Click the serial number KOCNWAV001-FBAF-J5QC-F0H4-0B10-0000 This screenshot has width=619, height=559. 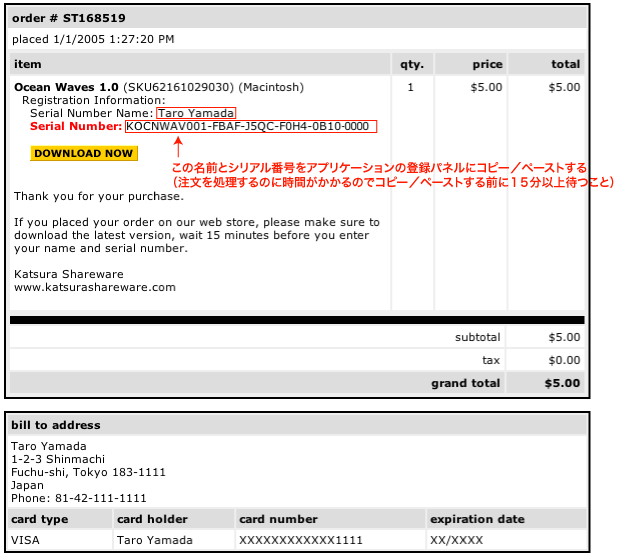pyautogui.click(x=251, y=126)
